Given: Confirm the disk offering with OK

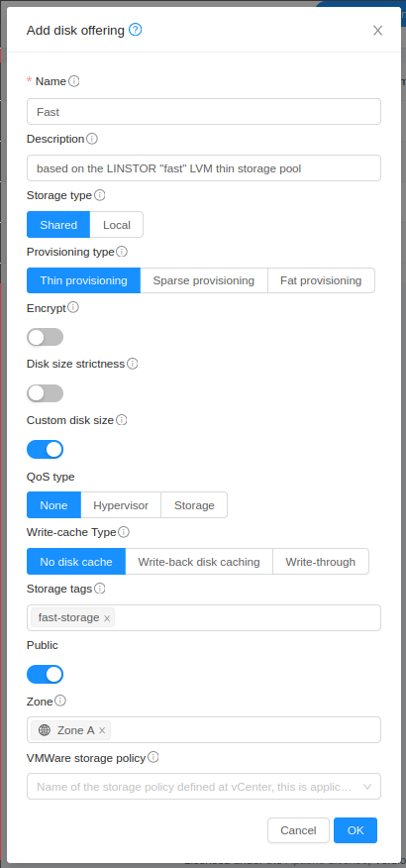Looking at the screenshot, I should point(355,830).
